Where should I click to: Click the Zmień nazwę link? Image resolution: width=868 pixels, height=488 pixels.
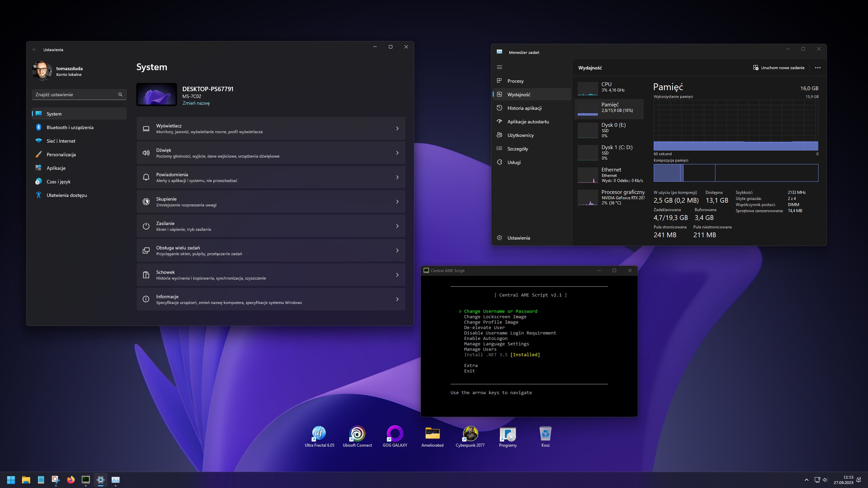pos(196,103)
